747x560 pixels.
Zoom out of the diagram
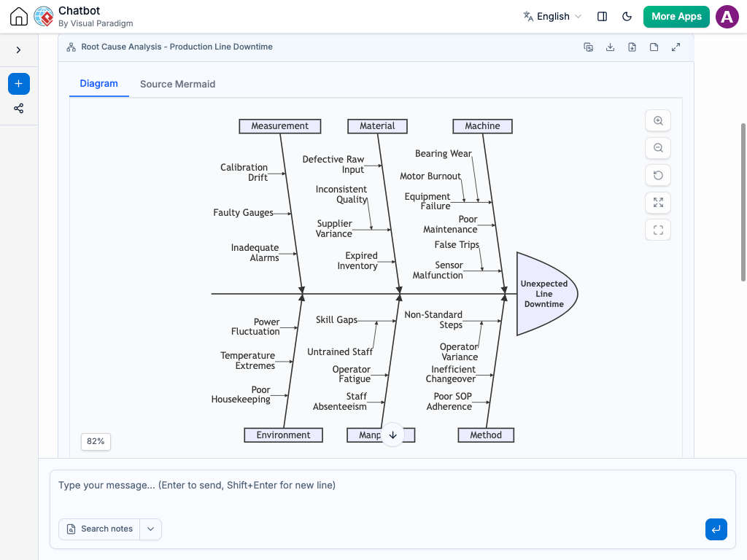[x=658, y=148]
